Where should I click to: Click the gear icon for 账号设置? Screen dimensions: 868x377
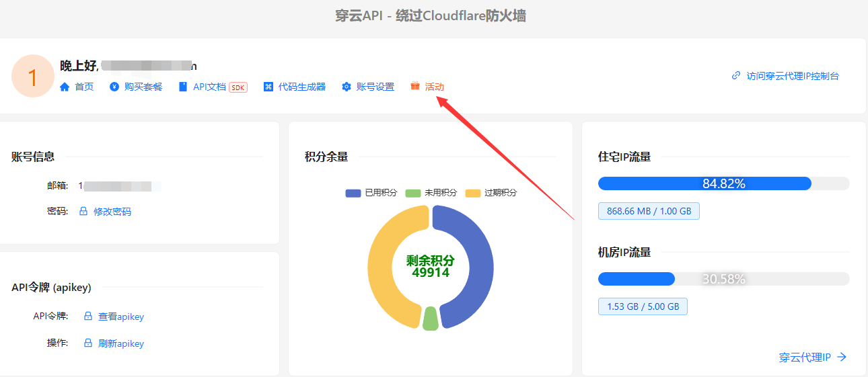(347, 87)
